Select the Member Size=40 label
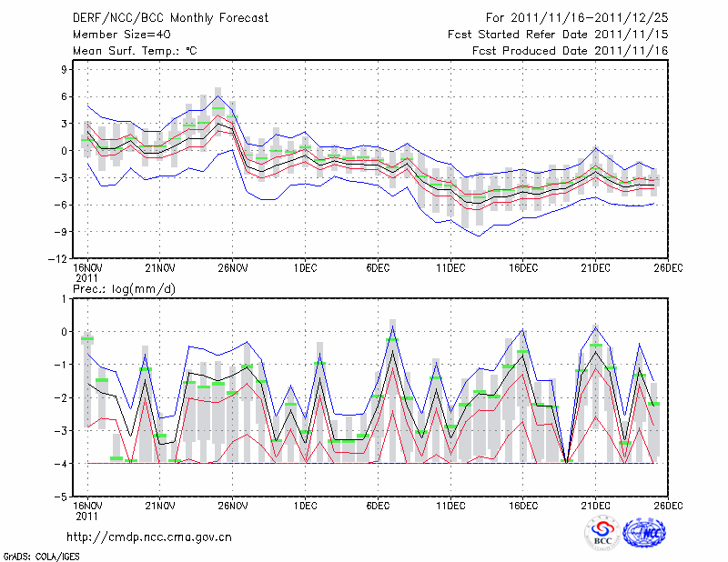Viewport: 728px width, 562px height. click(x=115, y=35)
